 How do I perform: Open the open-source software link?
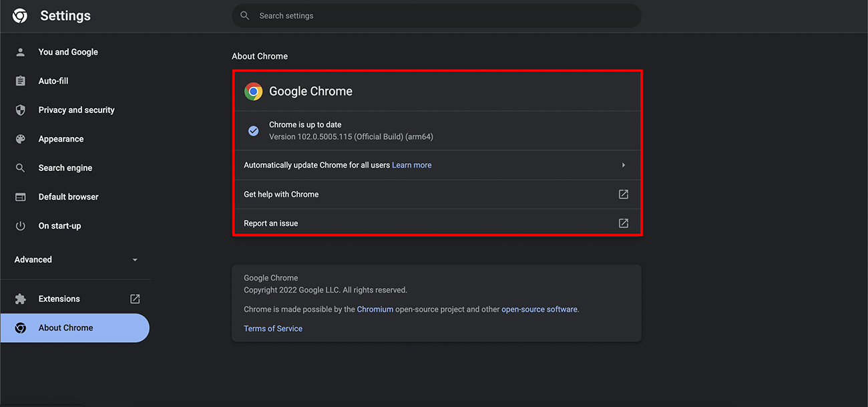[x=539, y=309]
